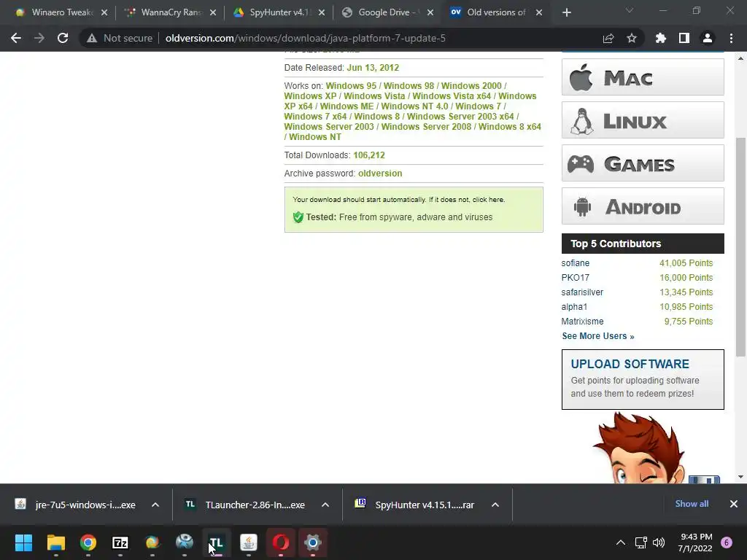The height and width of the screenshot is (560, 747).
Task: Click the page vertical scrollbar thumb
Action: point(740,246)
